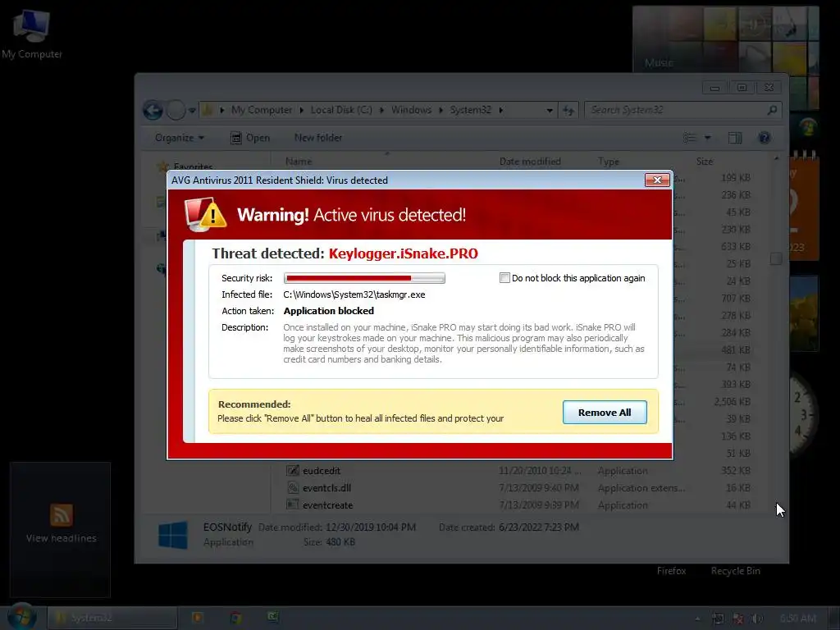The width and height of the screenshot is (840, 630).
Task: Select the eudcedit file row
Action: click(518, 470)
